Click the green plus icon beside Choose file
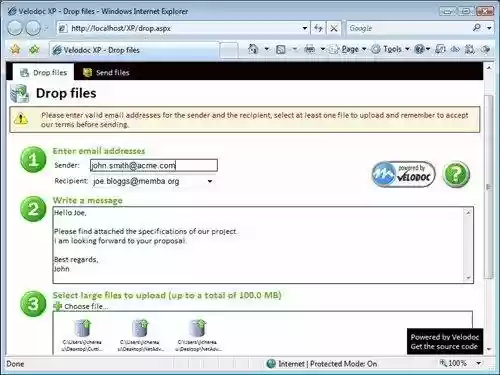The image size is (500, 375). tap(58, 306)
